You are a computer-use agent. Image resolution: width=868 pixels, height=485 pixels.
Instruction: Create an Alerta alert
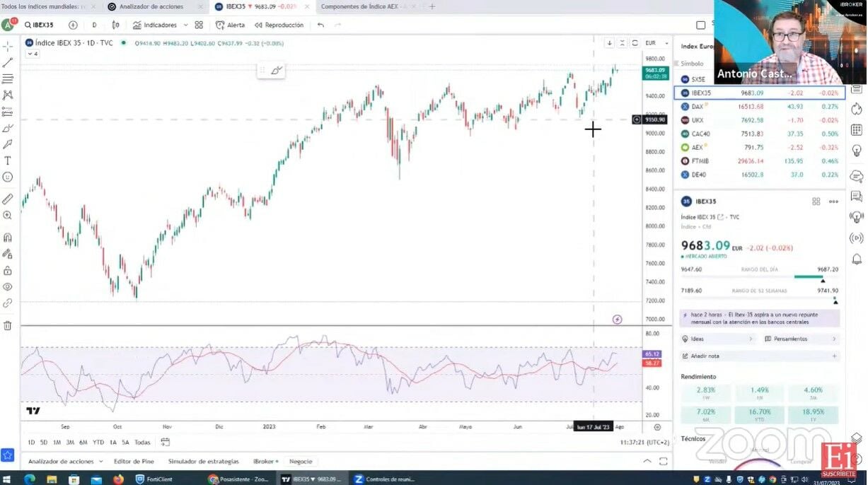click(230, 25)
